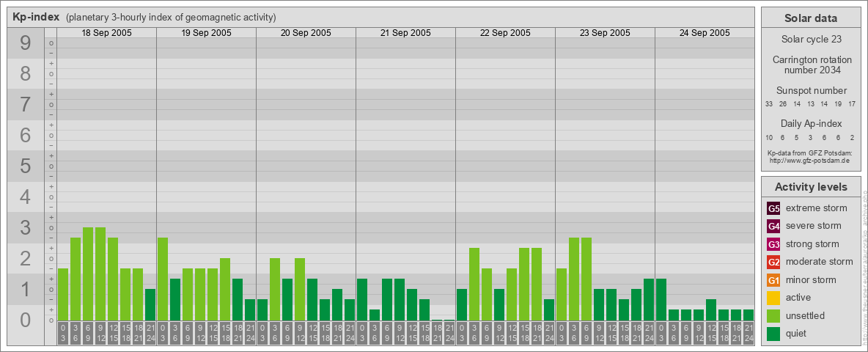Click the G1 minor storm badge
868x352 pixels.
[774, 279]
